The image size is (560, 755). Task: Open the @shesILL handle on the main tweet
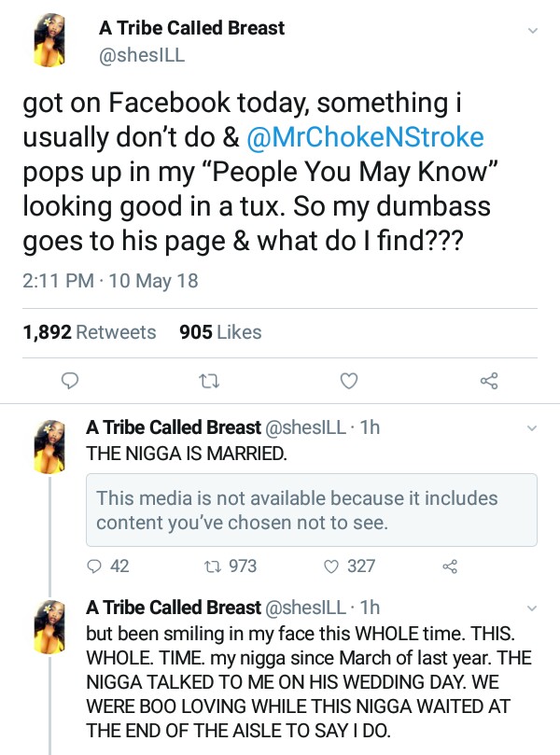click(x=142, y=54)
